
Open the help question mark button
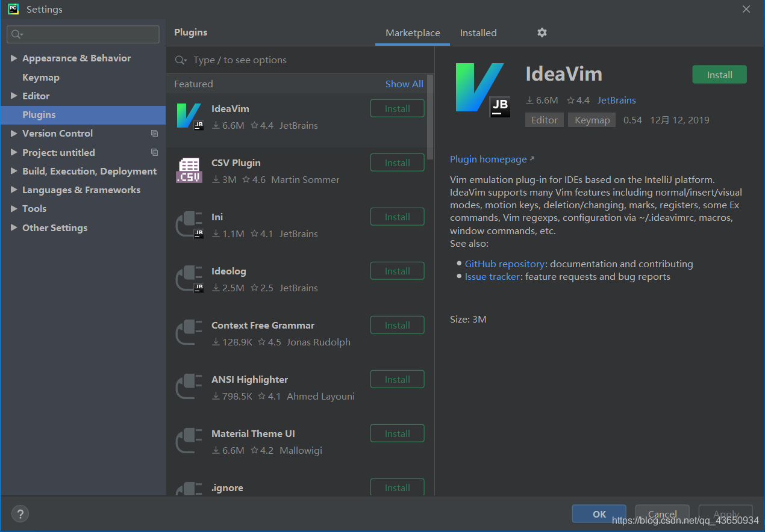pyautogui.click(x=20, y=514)
